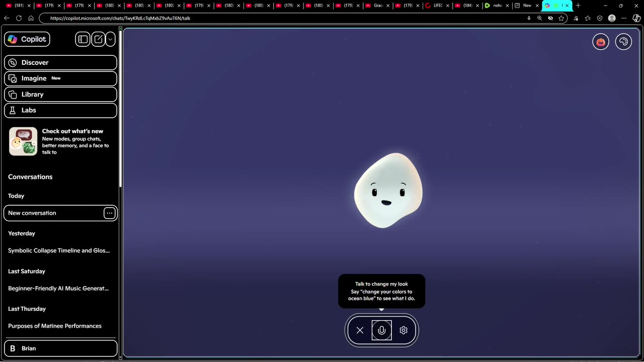Open the Imagine section
Viewport: 644px width, 362px height.
(x=60, y=78)
